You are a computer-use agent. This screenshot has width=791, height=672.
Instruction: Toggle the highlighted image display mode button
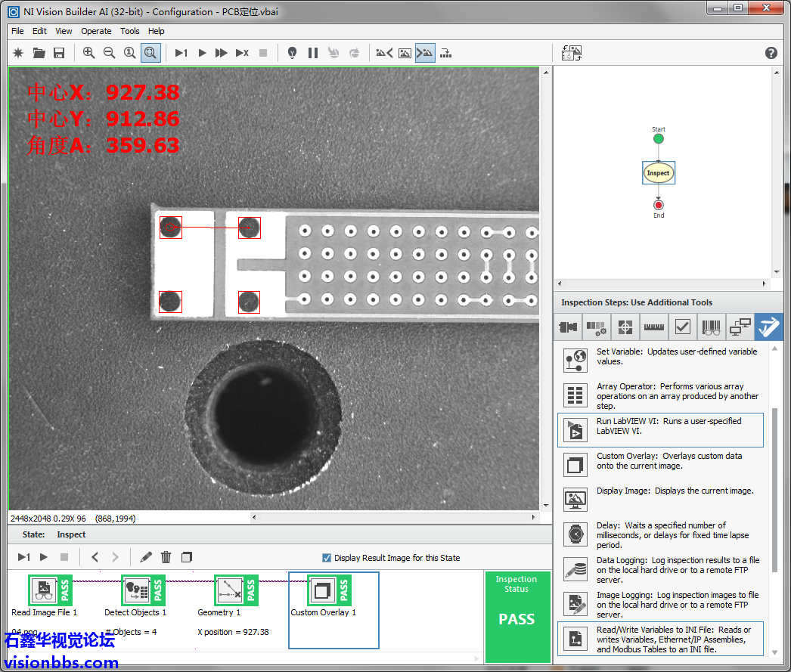425,53
